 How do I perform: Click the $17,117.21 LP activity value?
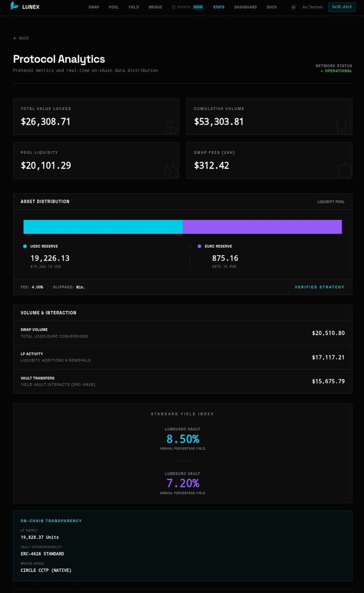(328, 357)
